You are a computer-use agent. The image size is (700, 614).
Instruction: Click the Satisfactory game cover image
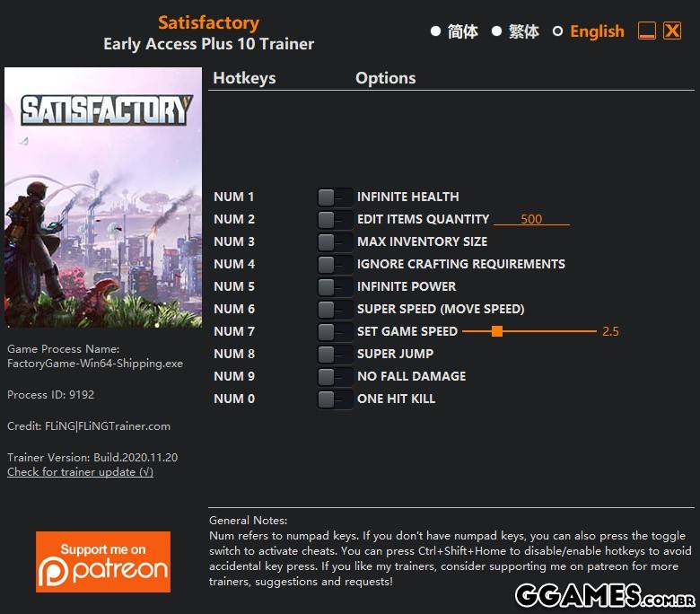[x=103, y=197]
